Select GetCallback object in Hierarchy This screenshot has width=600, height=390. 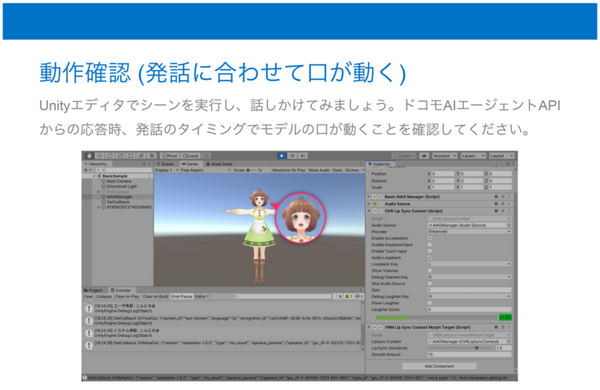coord(118,202)
